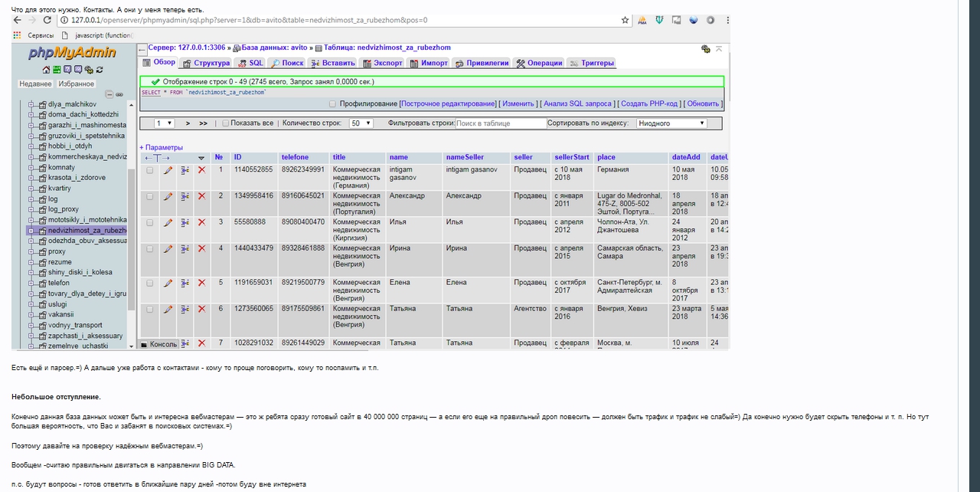The width and height of the screenshot is (980, 492).
Task: Open the sidebar navigation settings gear icon
Action: tap(89, 70)
